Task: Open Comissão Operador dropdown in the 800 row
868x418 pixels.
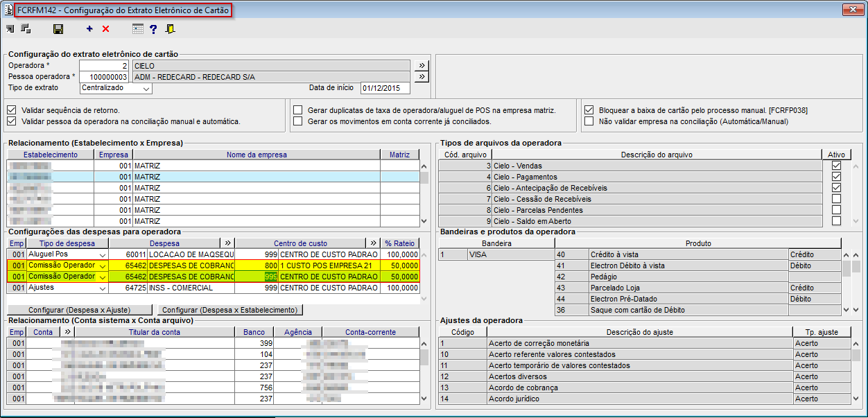Action: [x=103, y=265]
